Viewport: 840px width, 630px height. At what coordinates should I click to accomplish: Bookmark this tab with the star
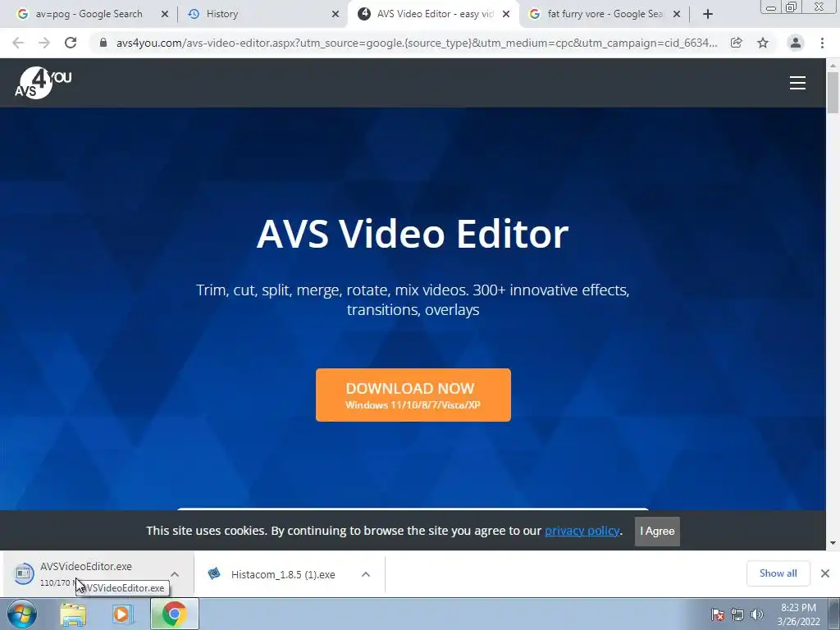(763, 43)
